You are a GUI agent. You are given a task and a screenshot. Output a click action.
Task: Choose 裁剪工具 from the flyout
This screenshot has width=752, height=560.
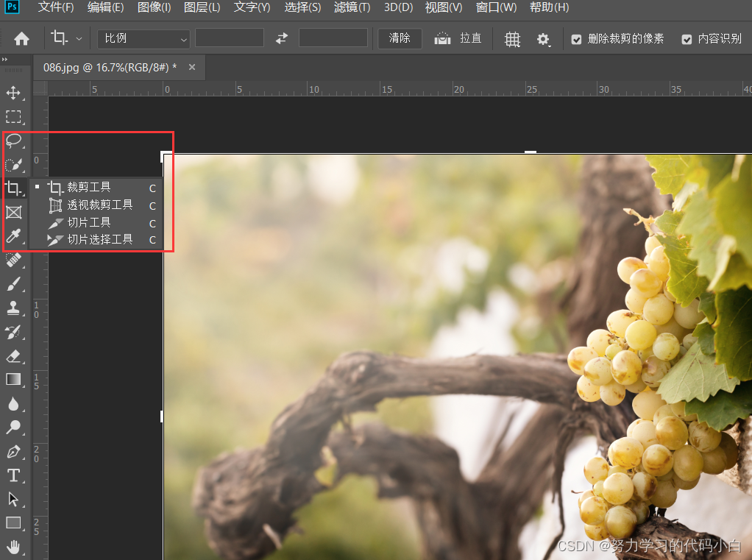coord(96,187)
